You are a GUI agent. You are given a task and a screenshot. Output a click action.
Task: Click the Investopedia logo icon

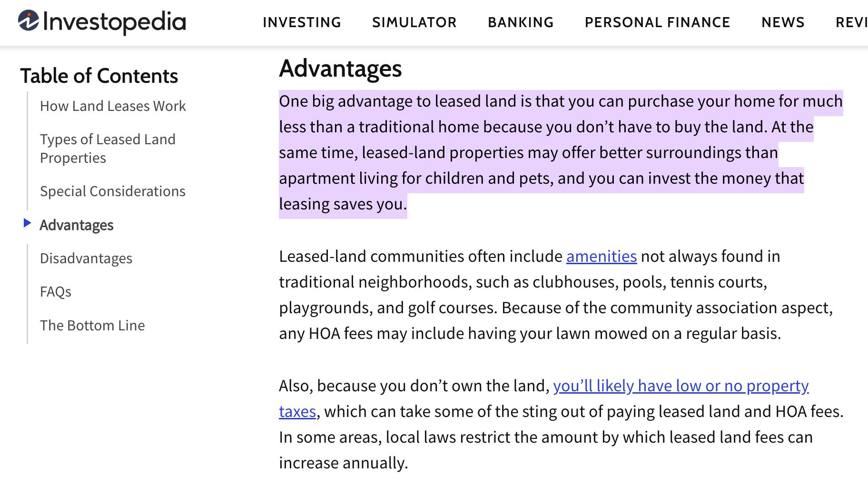click(28, 21)
